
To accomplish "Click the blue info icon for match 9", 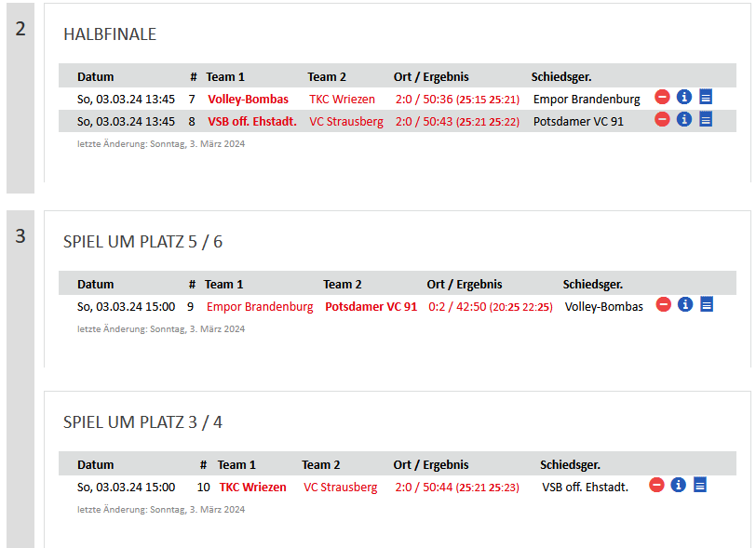I will coord(685,304).
